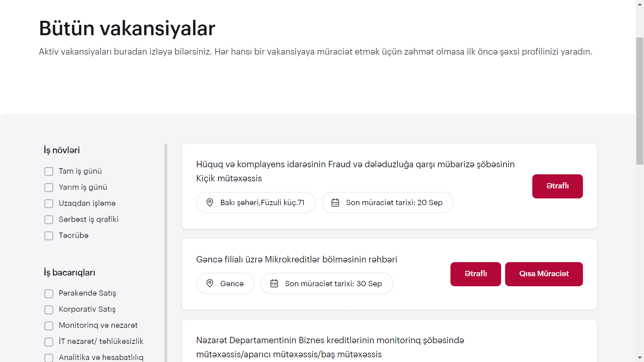This screenshot has width=644, height=362.
Task: Click the Bakı şəhəri, Füzuli küç.71 location tag
Action: pyautogui.click(x=256, y=202)
